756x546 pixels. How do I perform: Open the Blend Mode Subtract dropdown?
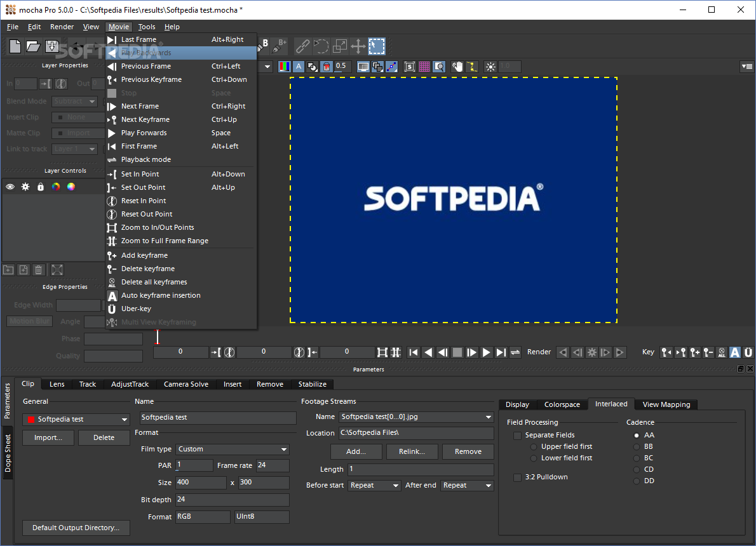tap(75, 101)
